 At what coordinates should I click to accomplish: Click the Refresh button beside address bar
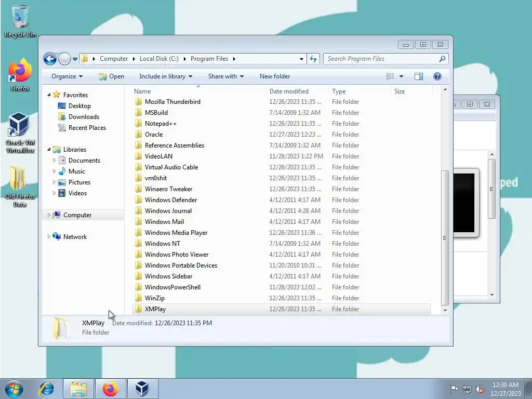tap(313, 59)
